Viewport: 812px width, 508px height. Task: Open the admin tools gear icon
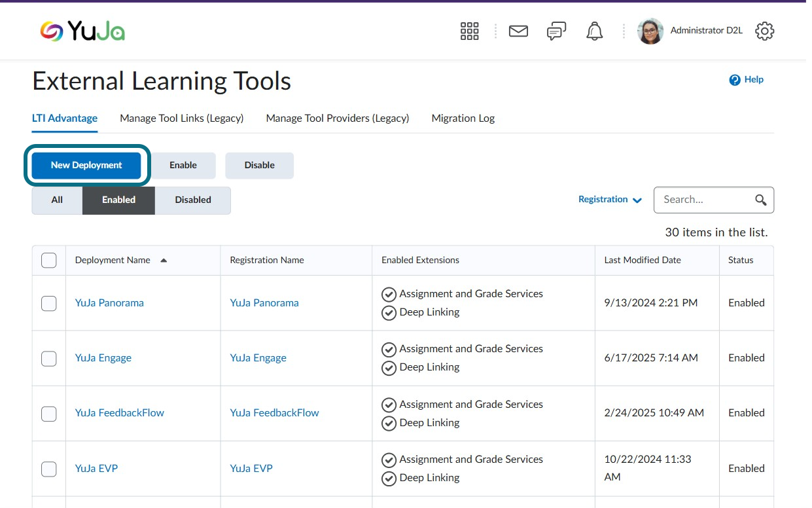[x=764, y=31]
